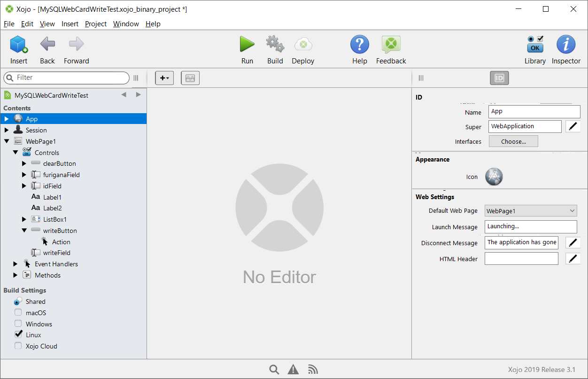Open the Inspector panel icon
Viewport: 588px width, 379px height.
click(x=566, y=45)
